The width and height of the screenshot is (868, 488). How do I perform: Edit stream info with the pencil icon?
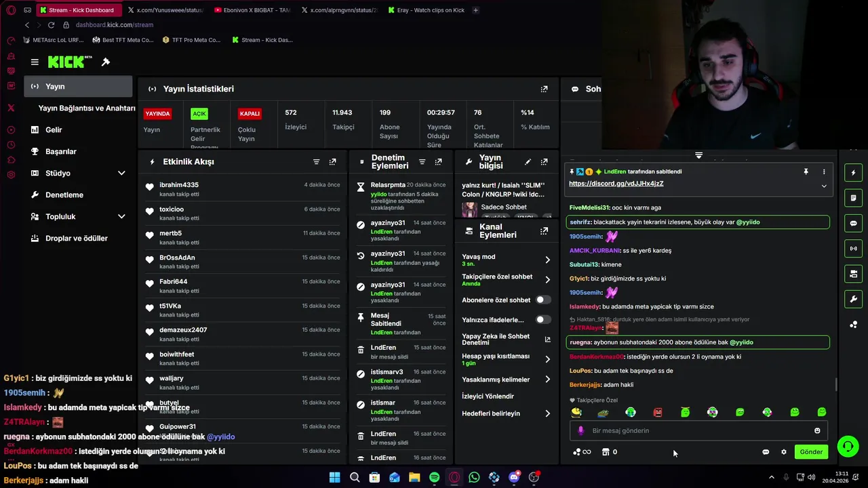tap(528, 162)
